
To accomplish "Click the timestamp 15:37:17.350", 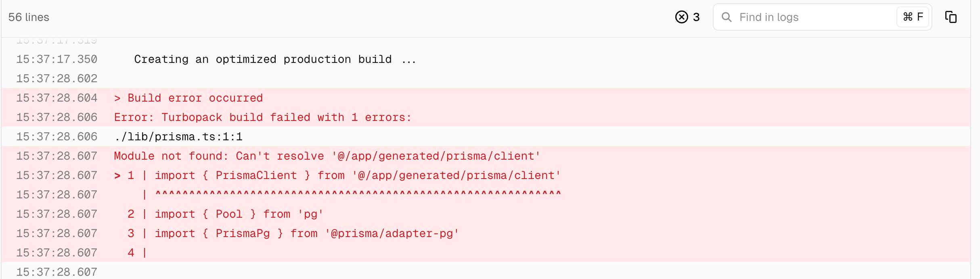I will point(57,59).
